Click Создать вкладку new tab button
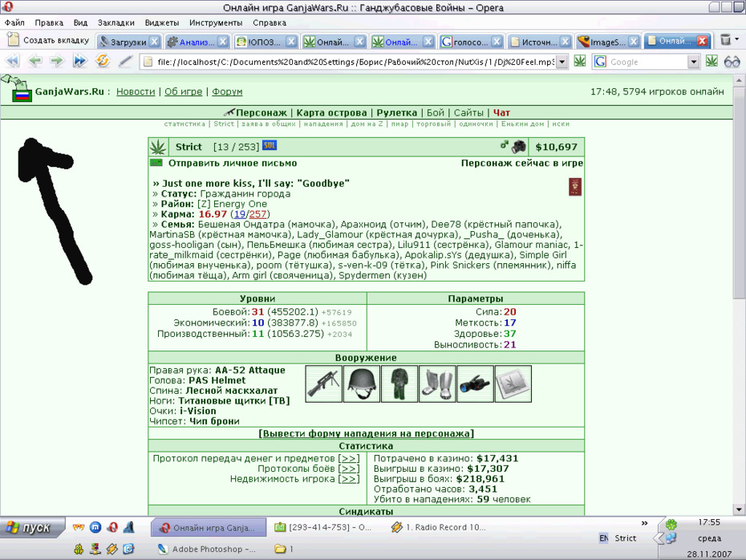The width and height of the screenshot is (746, 560). coord(48,40)
